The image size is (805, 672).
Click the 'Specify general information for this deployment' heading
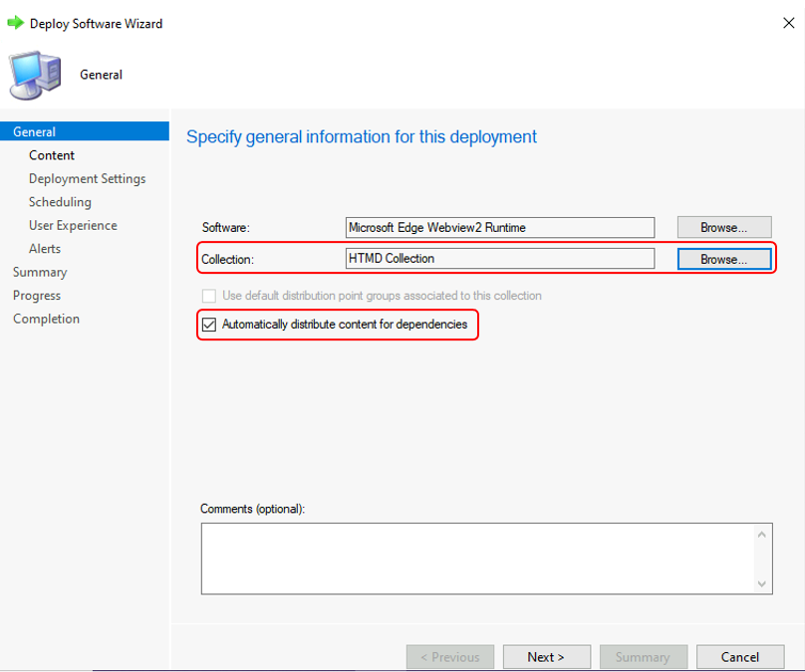(362, 137)
